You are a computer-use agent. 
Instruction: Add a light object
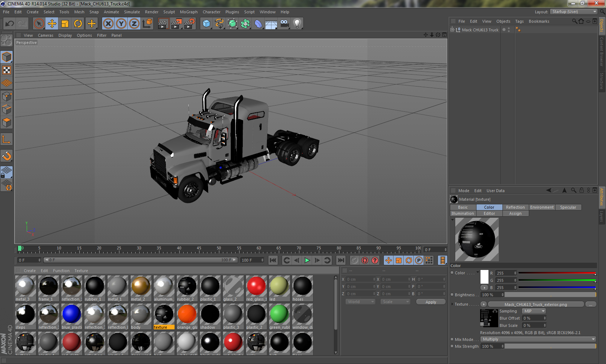point(297,24)
